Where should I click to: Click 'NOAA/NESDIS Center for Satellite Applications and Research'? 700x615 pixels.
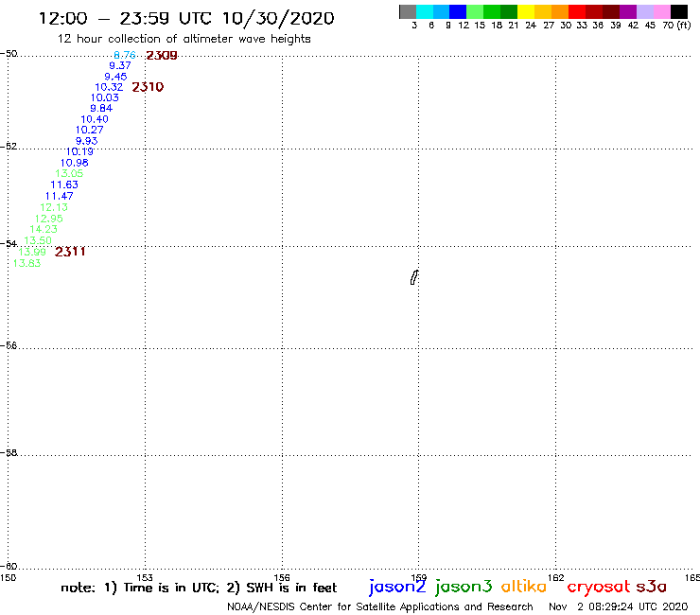coord(380,606)
